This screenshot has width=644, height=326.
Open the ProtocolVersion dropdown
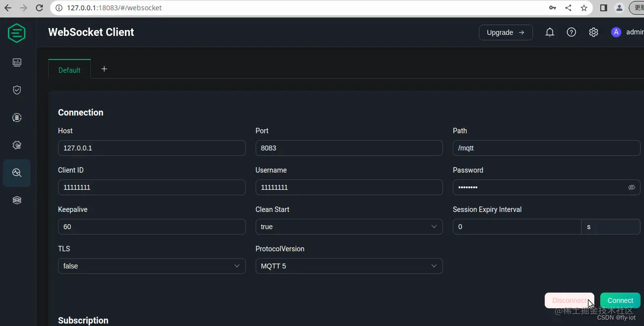349,266
